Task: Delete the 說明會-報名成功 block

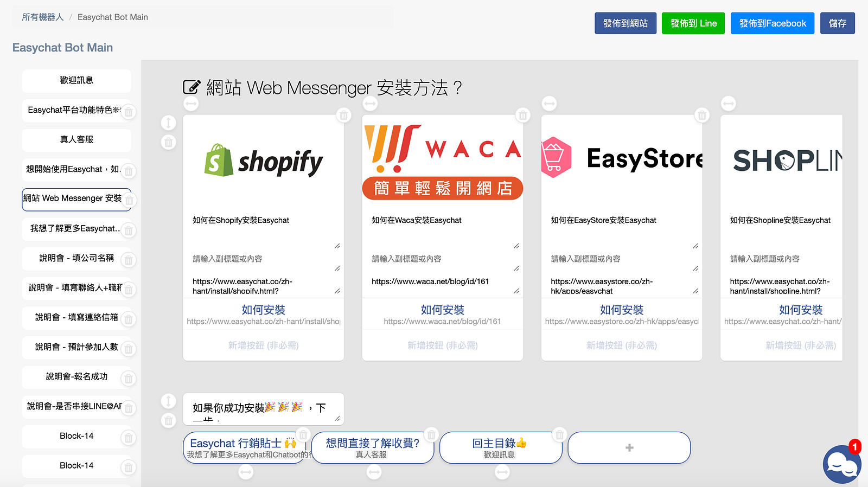Action: click(x=129, y=379)
